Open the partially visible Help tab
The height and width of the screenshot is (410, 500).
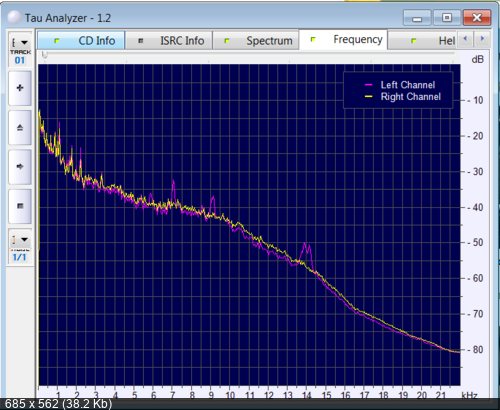[423, 41]
